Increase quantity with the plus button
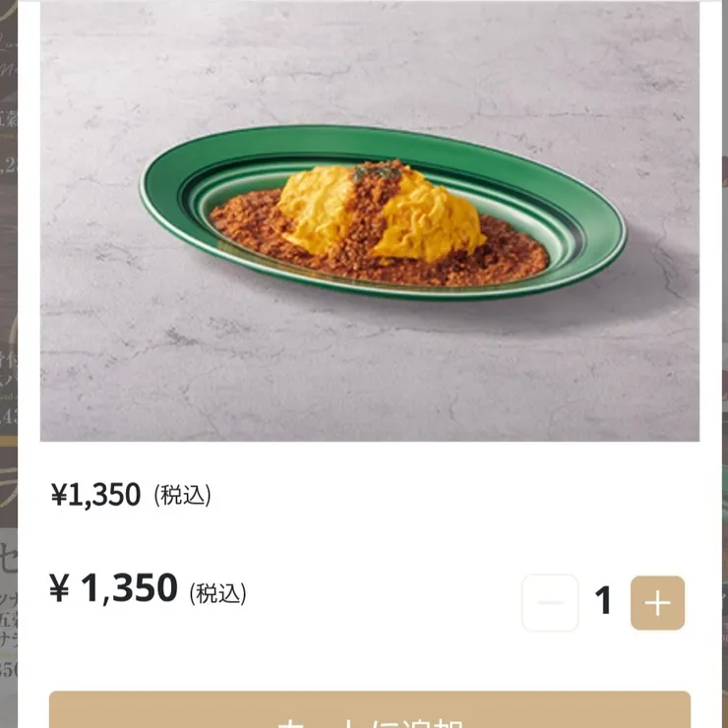Screen dimensions: 728x728 point(657,603)
